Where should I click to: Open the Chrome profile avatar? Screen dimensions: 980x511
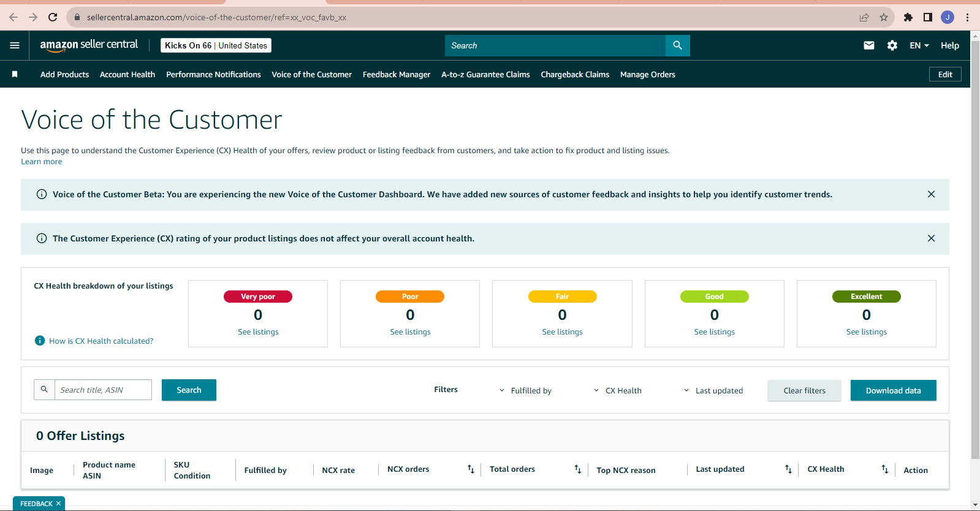pyautogui.click(x=948, y=17)
